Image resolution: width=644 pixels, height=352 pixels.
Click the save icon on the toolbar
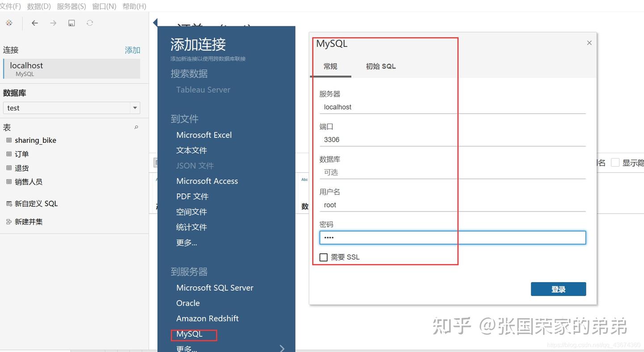(72, 23)
